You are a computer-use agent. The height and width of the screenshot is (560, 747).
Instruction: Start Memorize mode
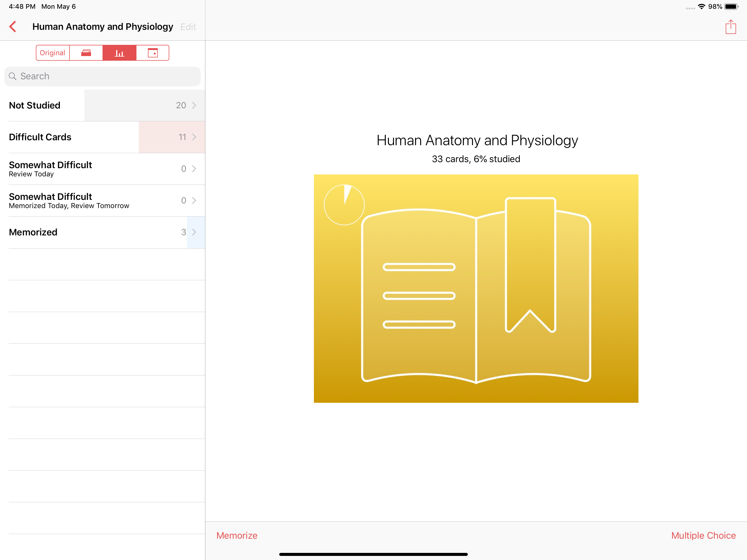237,535
